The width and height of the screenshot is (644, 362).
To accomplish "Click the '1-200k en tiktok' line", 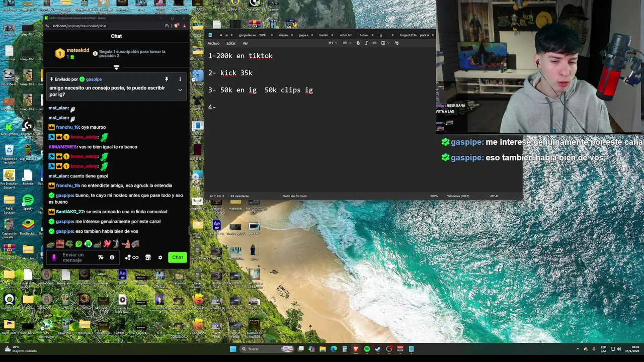I will click(240, 56).
